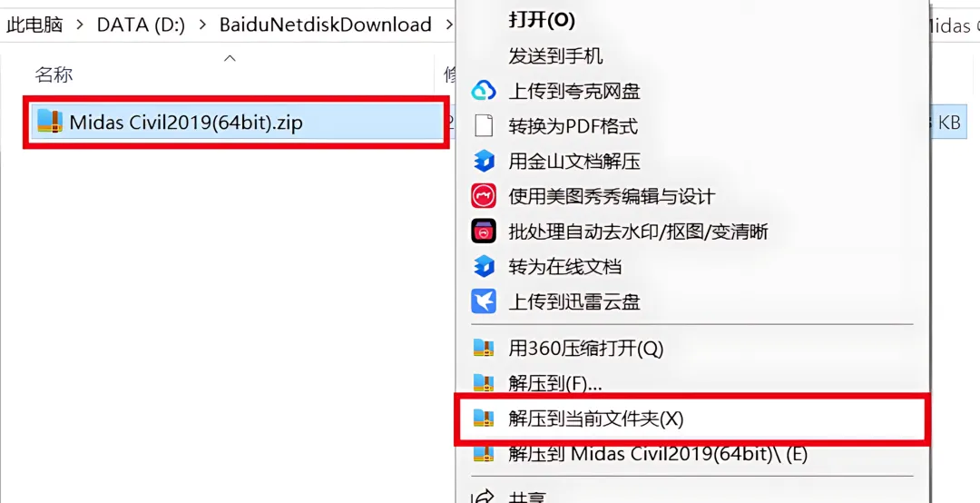Click the Meitu Xiuxiu red icon
980x503 pixels.
483,196
